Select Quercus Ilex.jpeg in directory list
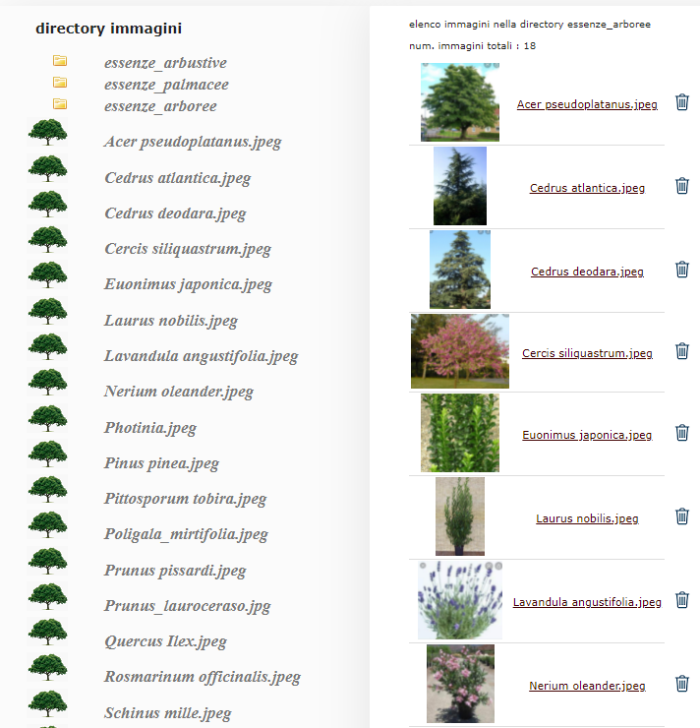The image size is (700, 728). pos(165,641)
